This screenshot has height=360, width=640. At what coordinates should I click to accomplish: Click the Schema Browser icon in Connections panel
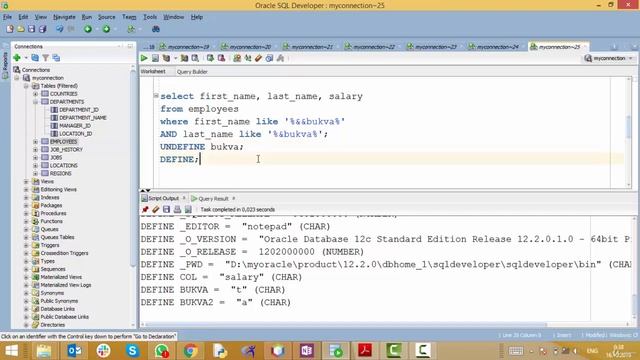(x=56, y=58)
